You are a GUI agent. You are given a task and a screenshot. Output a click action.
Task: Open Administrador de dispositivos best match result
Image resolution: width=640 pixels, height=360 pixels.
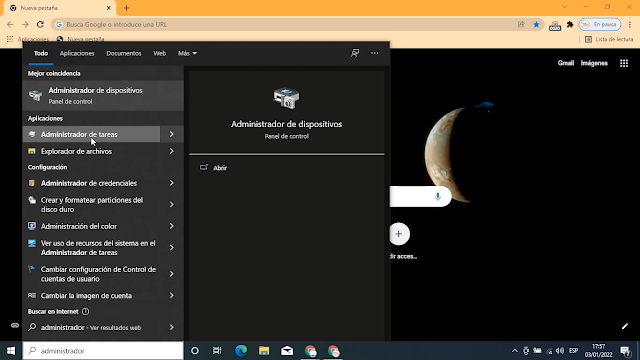pos(103,95)
